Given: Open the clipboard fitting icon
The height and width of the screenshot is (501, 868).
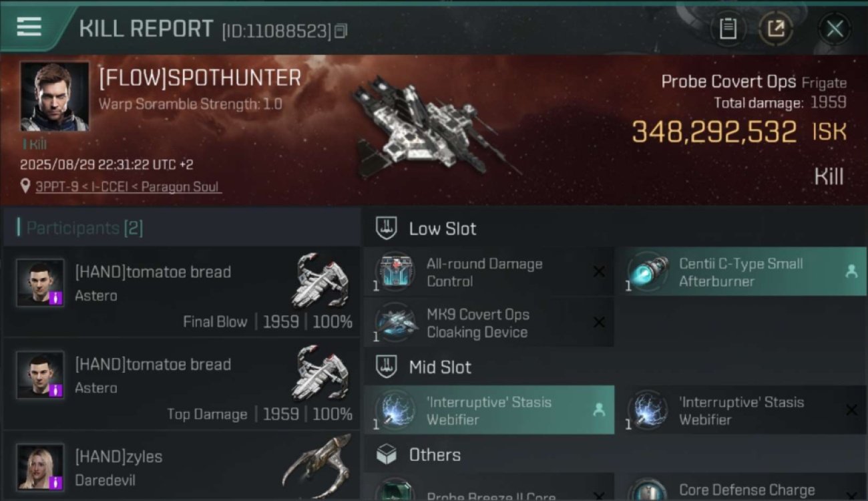Looking at the screenshot, I should pos(728,29).
